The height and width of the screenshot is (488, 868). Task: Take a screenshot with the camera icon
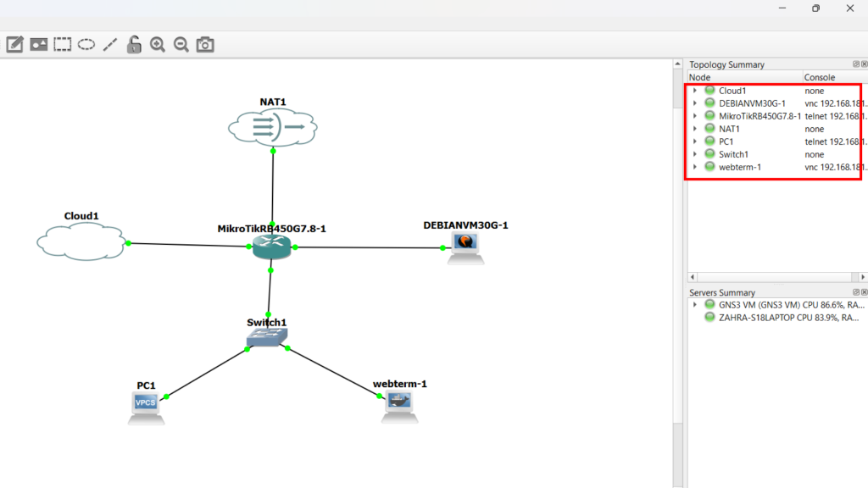pyautogui.click(x=205, y=45)
